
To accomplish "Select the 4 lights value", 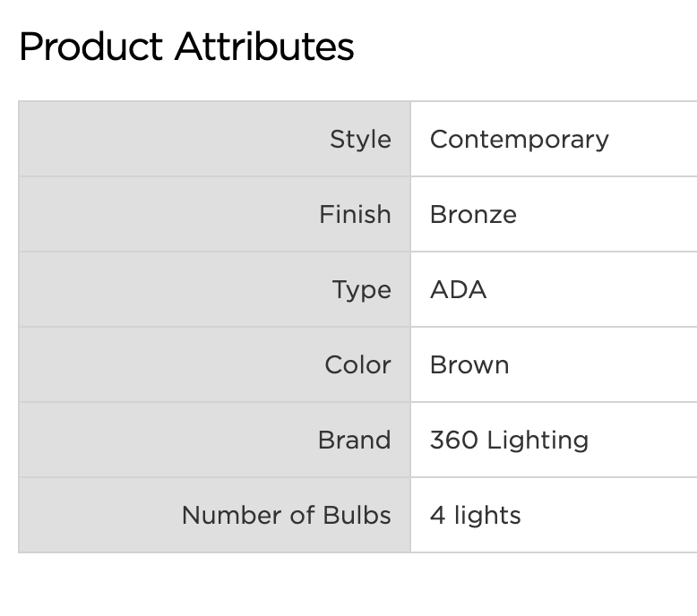I will pos(475,516).
